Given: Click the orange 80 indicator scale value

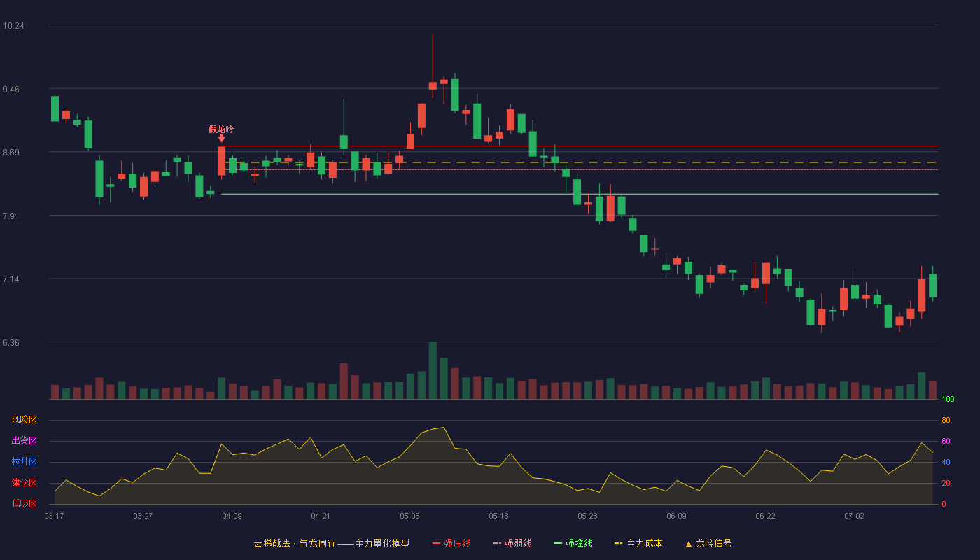Looking at the screenshot, I should pyautogui.click(x=946, y=420).
